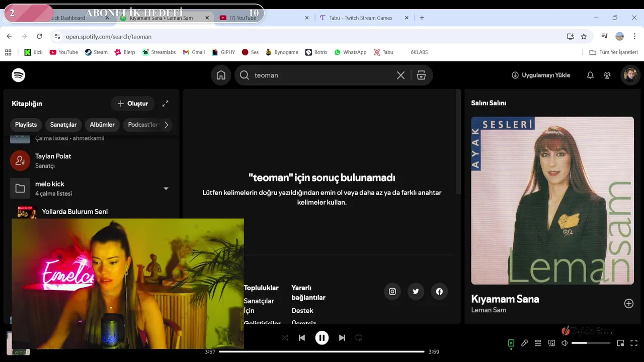644x362 pixels.
Task: Open Spotify Facebook page
Action: 439,292
